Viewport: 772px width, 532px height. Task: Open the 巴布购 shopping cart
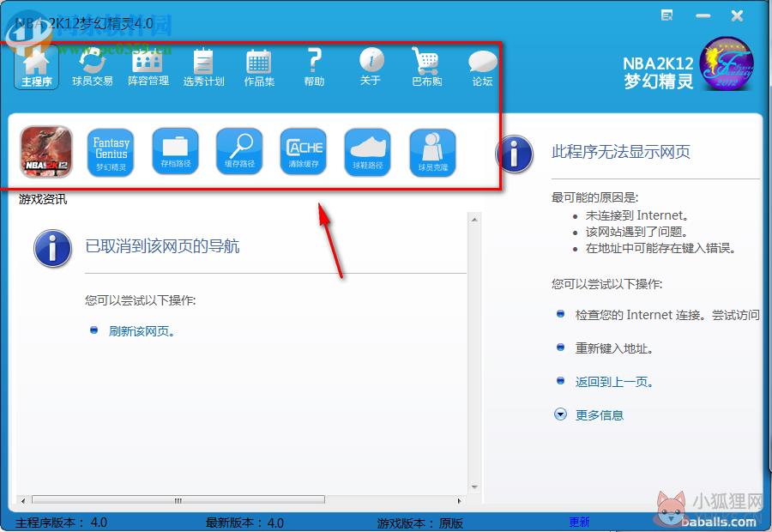point(426,68)
